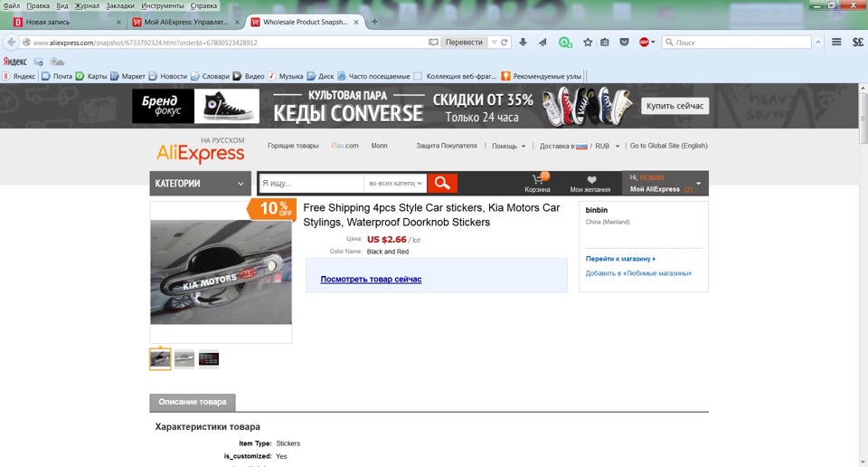Viewport: 868px width, 467px height.
Task: Switch to the Новая запись tab
Action: coord(68,22)
